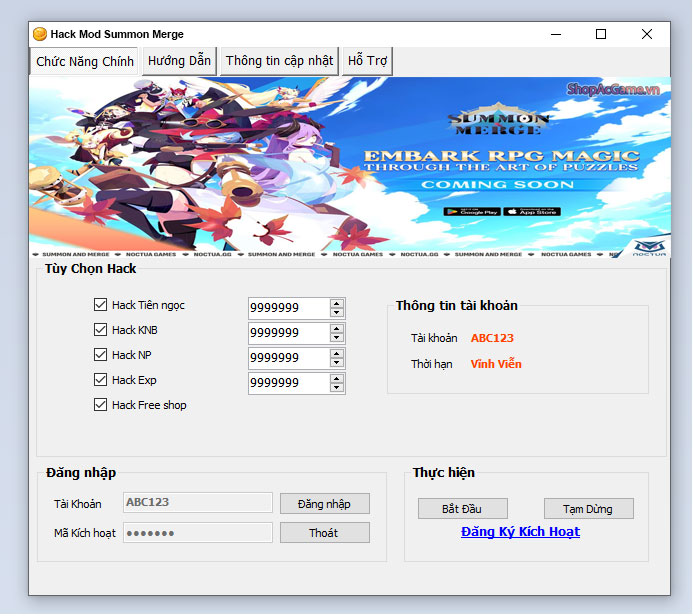Image resolution: width=693 pixels, height=616 pixels.
Task: Open the Hỗ Trợ tab
Action: [367, 61]
